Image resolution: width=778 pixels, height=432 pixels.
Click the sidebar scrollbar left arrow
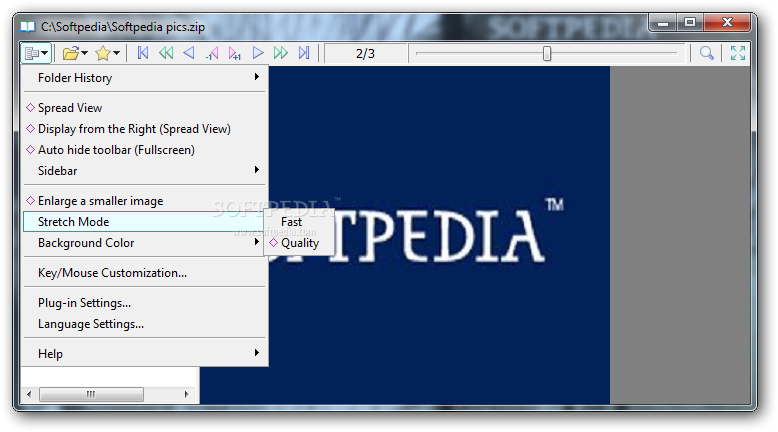(x=29, y=394)
